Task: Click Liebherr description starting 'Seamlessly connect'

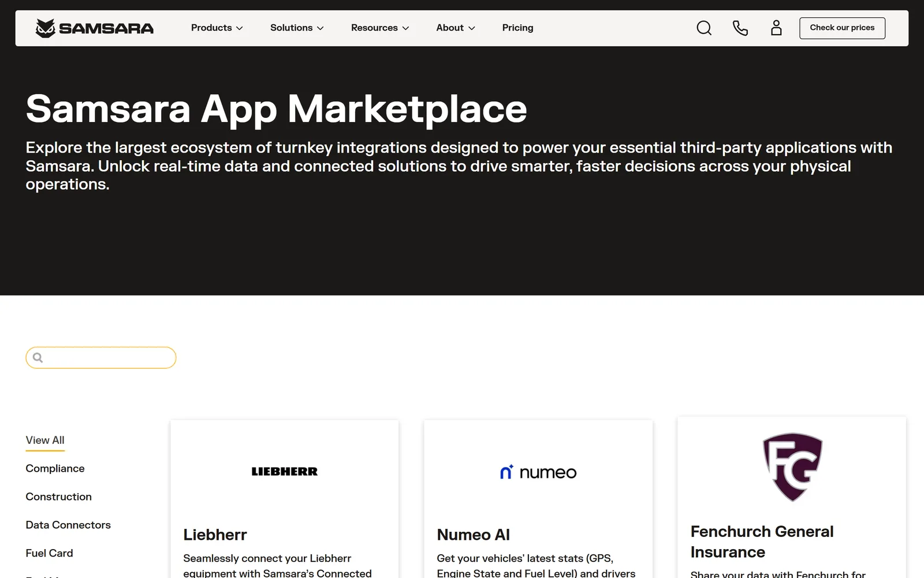Action: point(277,565)
